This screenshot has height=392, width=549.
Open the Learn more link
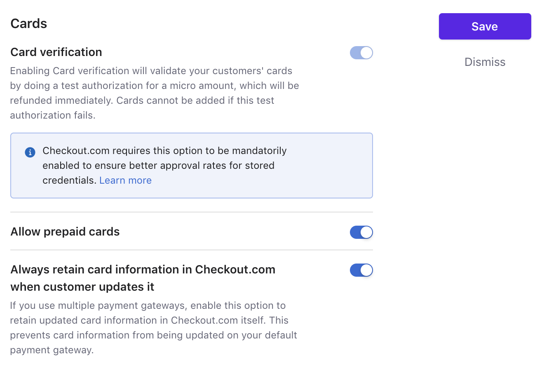pyautogui.click(x=125, y=180)
